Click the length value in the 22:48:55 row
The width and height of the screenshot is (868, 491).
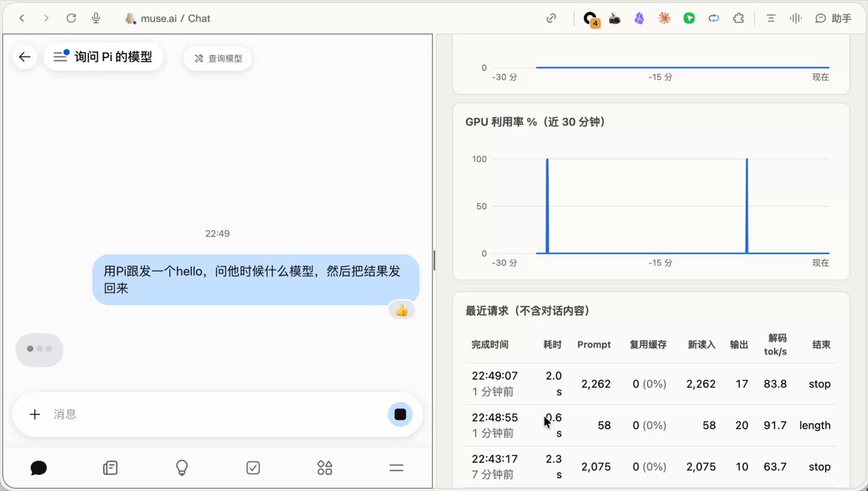[815, 425]
